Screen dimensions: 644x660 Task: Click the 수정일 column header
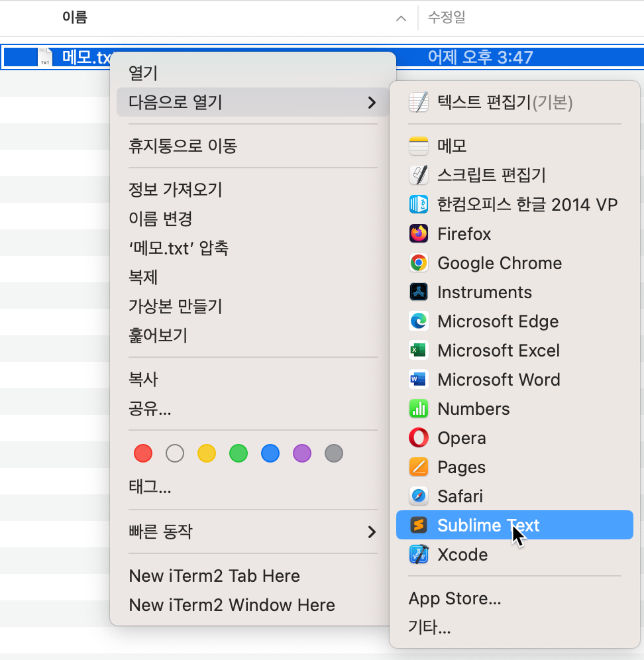(x=447, y=17)
